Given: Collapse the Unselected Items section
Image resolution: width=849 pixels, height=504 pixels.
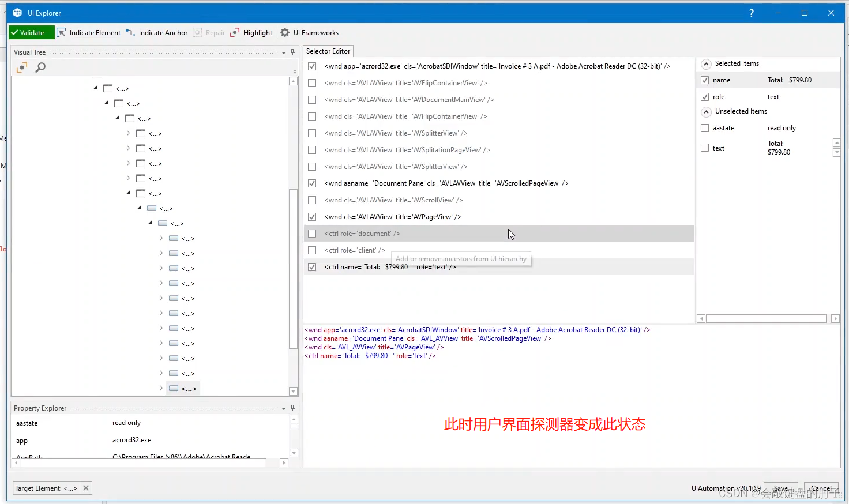Looking at the screenshot, I should (x=706, y=111).
